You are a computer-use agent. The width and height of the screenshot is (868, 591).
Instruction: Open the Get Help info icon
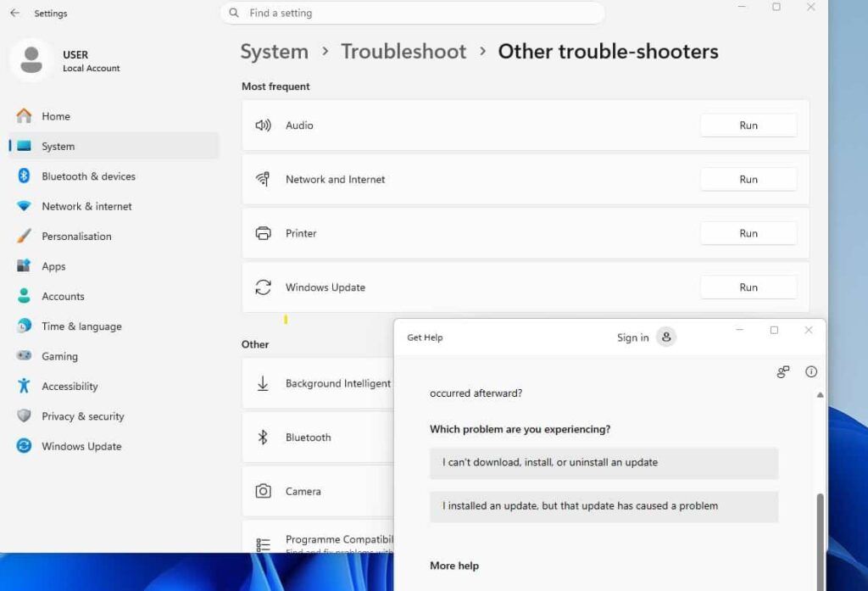pyautogui.click(x=811, y=371)
